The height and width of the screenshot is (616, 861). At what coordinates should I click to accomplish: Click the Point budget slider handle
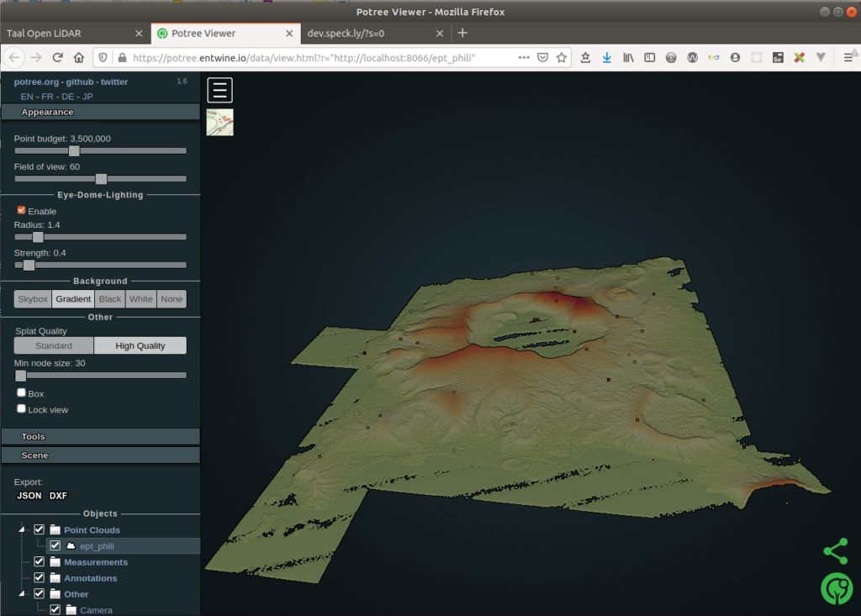coord(74,151)
